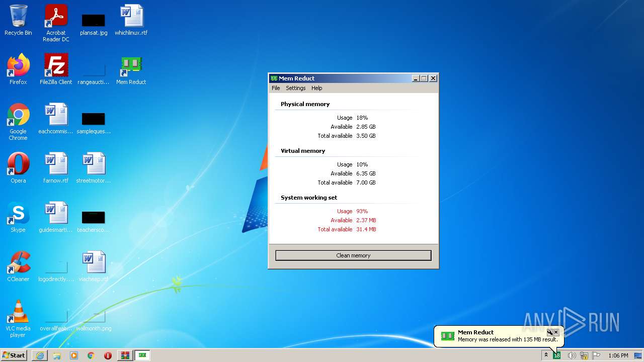Click the 1:06 PM system clock

coord(618,355)
